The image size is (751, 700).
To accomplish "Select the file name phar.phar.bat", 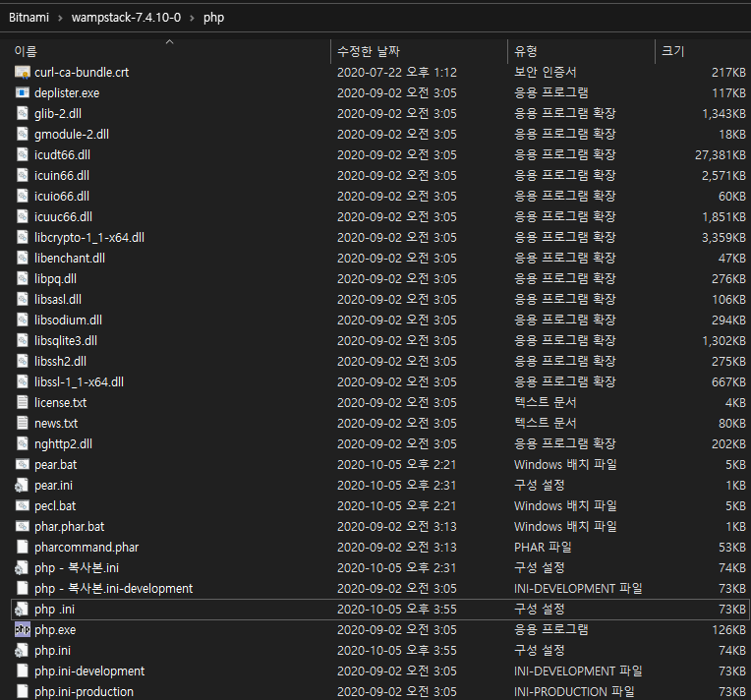I will tap(70, 526).
